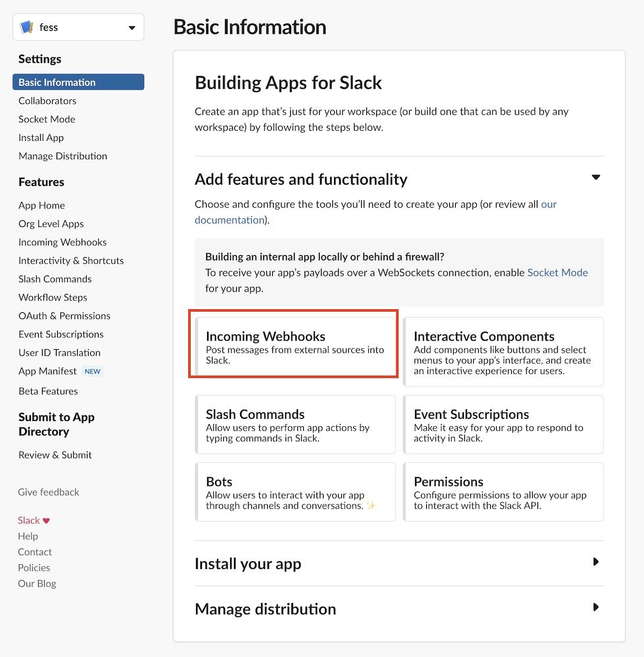
Task: Expand the Install your app section
Action: (596, 562)
